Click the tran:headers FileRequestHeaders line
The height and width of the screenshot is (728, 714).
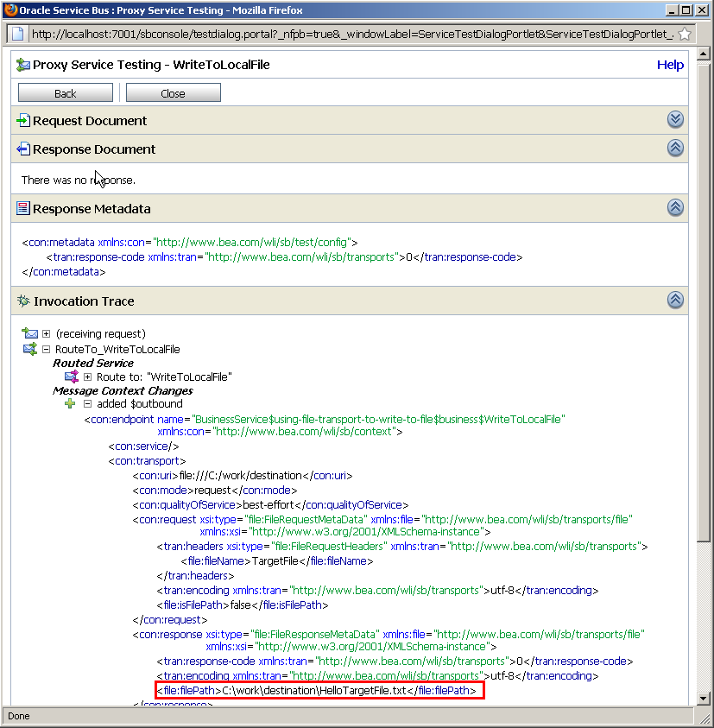(x=402, y=546)
